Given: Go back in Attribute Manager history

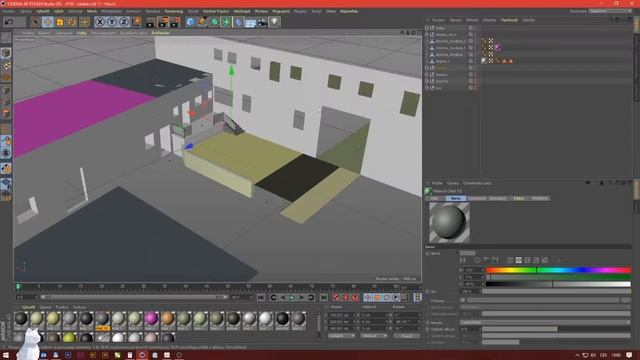Looking at the screenshot, I should pos(587,183).
